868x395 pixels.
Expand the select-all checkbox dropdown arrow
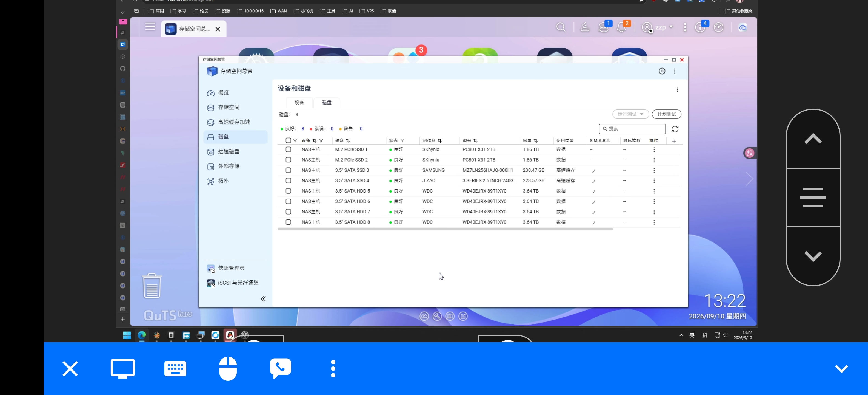pyautogui.click(x=295, y=141)
